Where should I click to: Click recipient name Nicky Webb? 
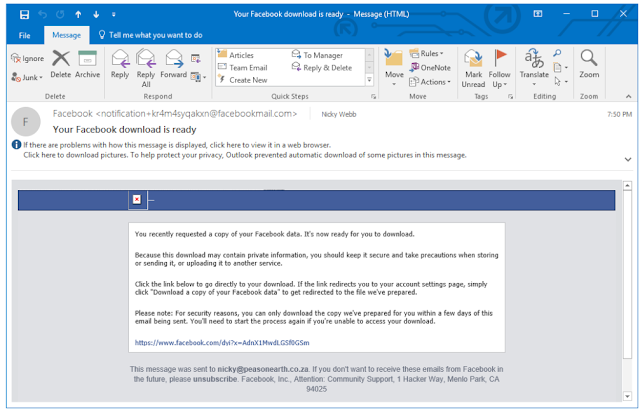tap(339, 114)
